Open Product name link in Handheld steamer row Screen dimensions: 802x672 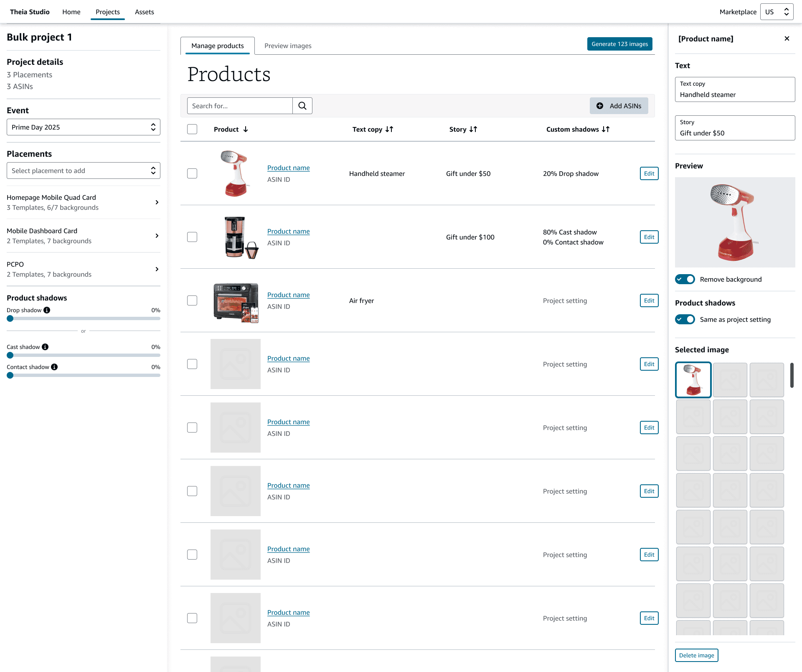click(289, 168)
